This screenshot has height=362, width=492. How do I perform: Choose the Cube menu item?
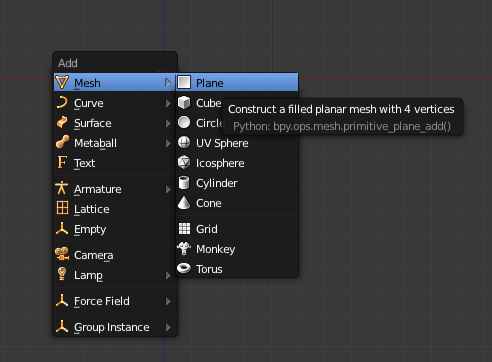click(x=199, y=103)
